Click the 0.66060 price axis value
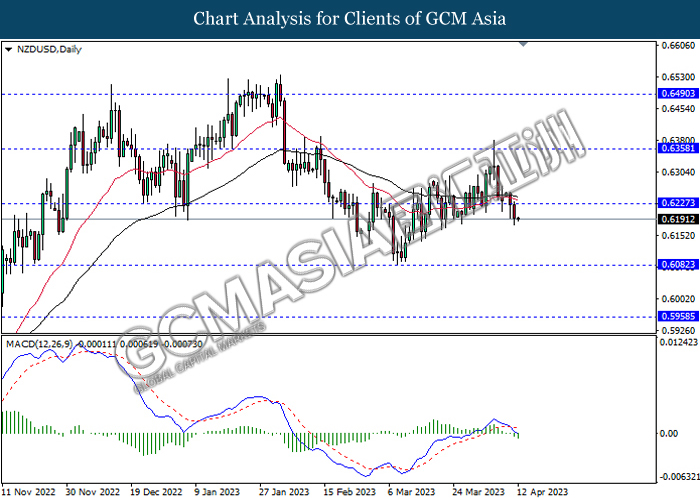700x500 pixels. point(678,45)
